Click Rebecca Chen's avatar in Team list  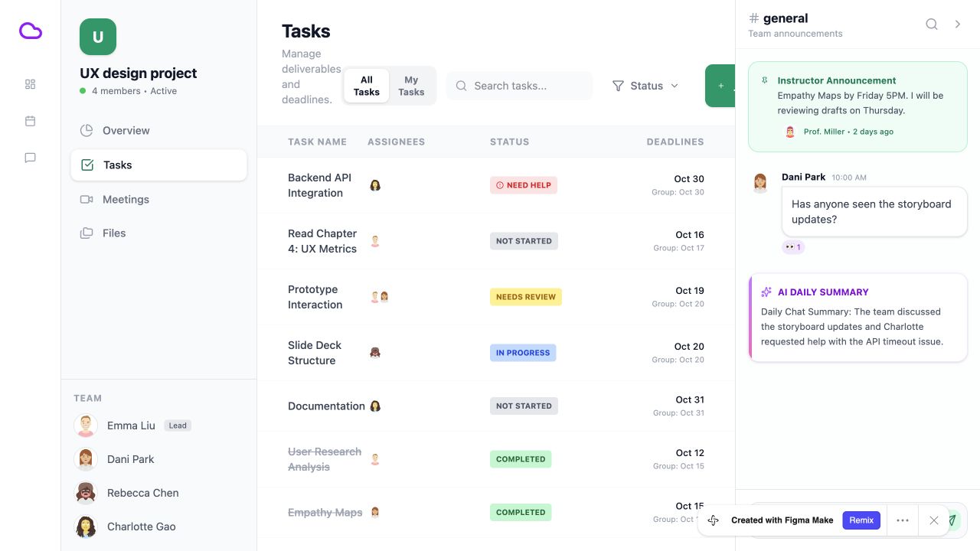[x=86, y=493]
